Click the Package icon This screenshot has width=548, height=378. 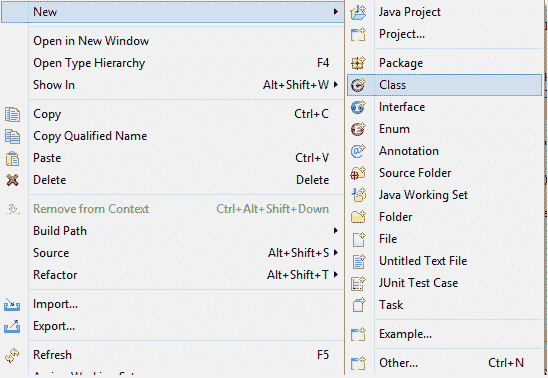tap(358, 63)
